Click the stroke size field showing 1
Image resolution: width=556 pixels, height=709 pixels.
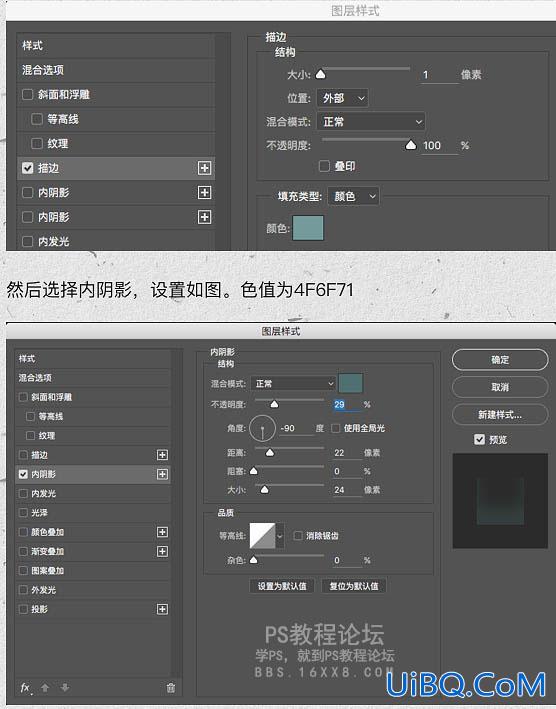[x=439, y=75]
